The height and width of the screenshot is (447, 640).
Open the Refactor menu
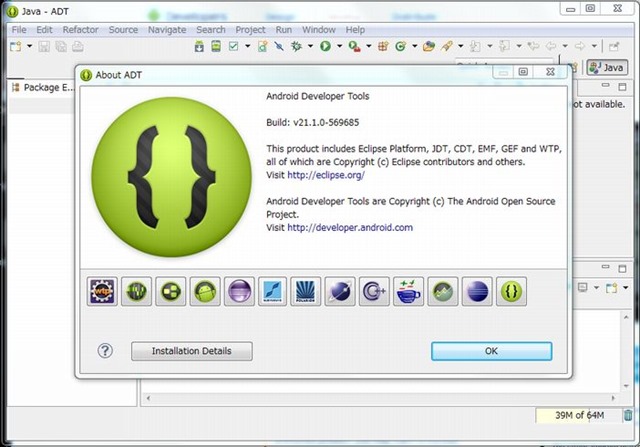coord(80,30)
